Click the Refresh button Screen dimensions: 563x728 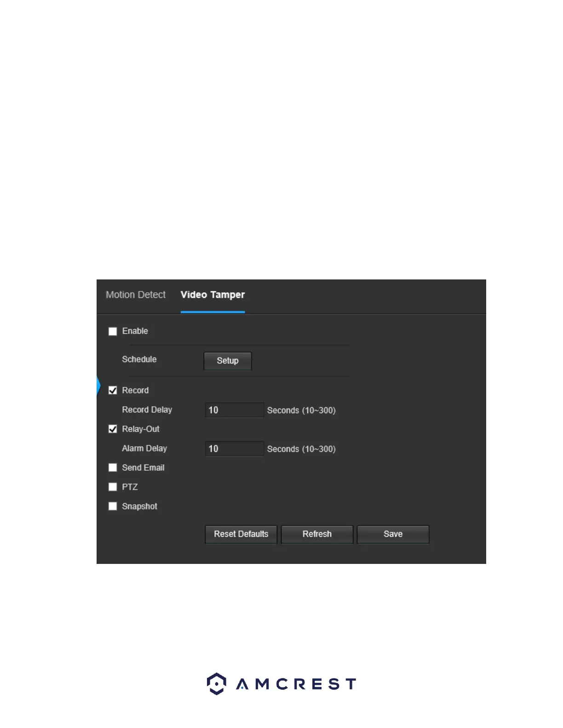coord(317,534)
